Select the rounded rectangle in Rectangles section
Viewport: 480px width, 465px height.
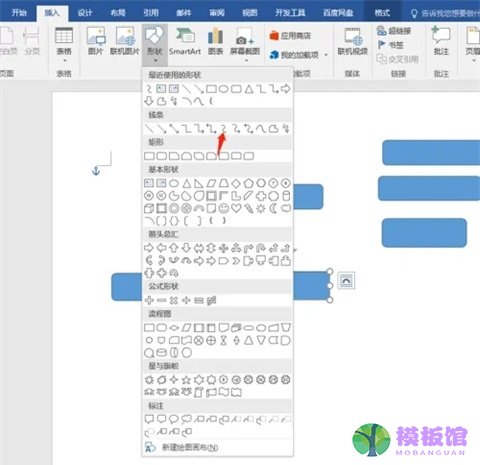click(x=162, y=156)
